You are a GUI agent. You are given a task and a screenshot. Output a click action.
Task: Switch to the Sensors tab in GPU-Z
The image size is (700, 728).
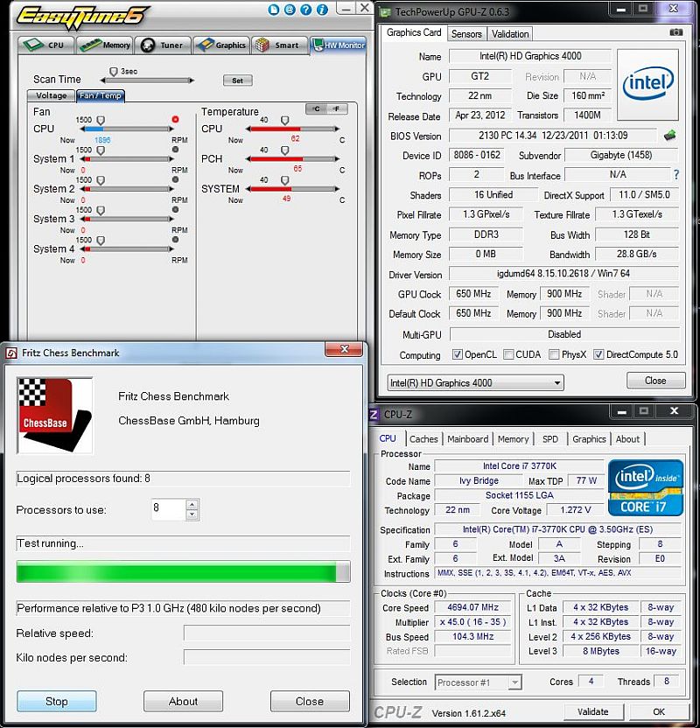(466, 34)
